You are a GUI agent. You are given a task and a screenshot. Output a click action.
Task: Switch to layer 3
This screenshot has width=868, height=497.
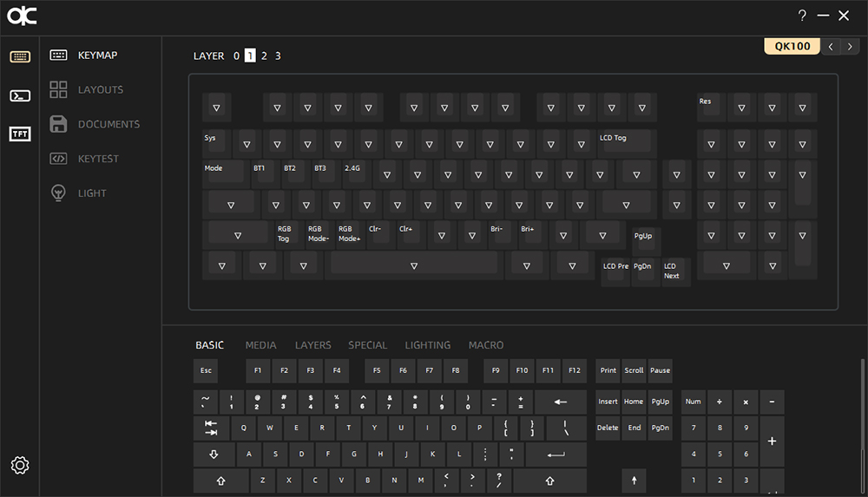278,56
